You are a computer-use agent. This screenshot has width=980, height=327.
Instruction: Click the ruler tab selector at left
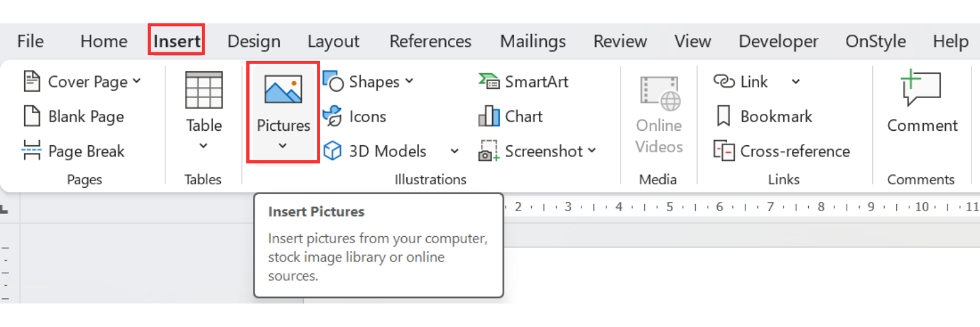coord(4,210)
